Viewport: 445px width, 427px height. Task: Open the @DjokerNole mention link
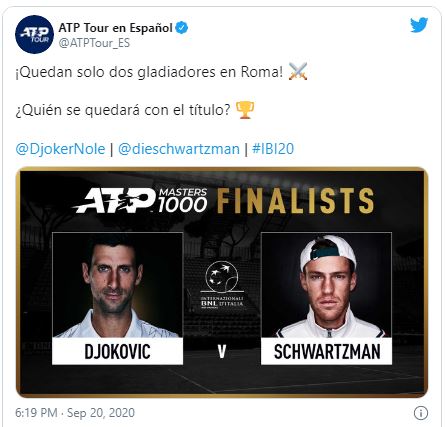pyautogui.click(x=60, y=149)
